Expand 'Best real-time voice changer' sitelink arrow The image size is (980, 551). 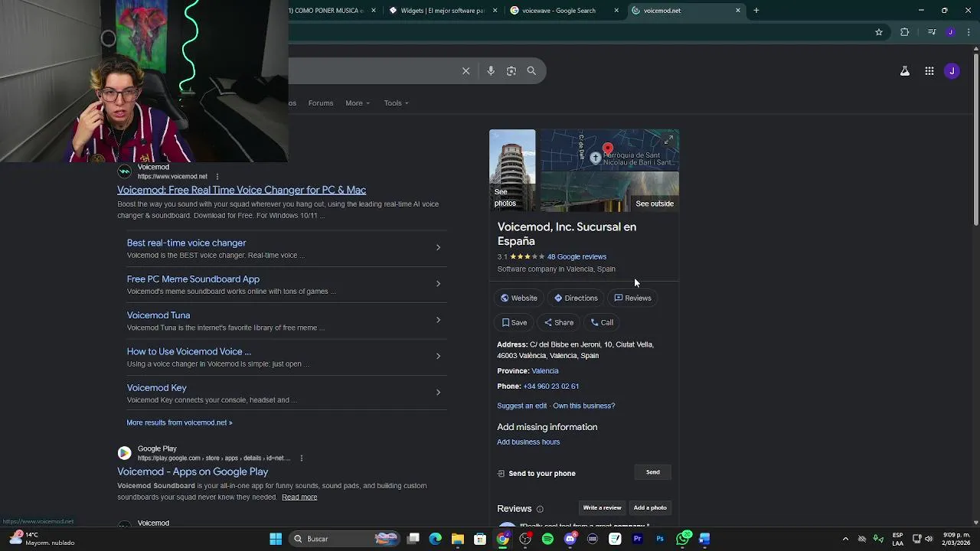point(438,247)
